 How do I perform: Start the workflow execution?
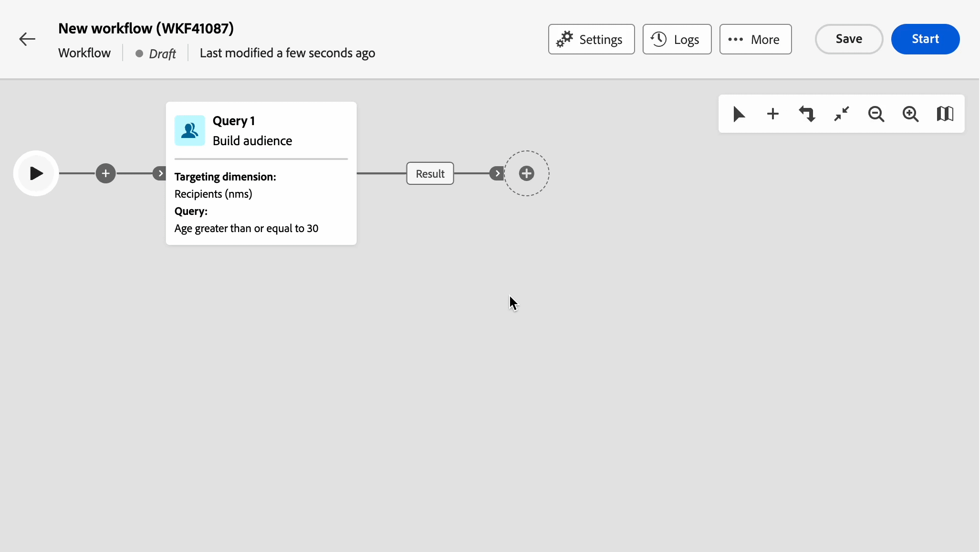tap(925, 39)
